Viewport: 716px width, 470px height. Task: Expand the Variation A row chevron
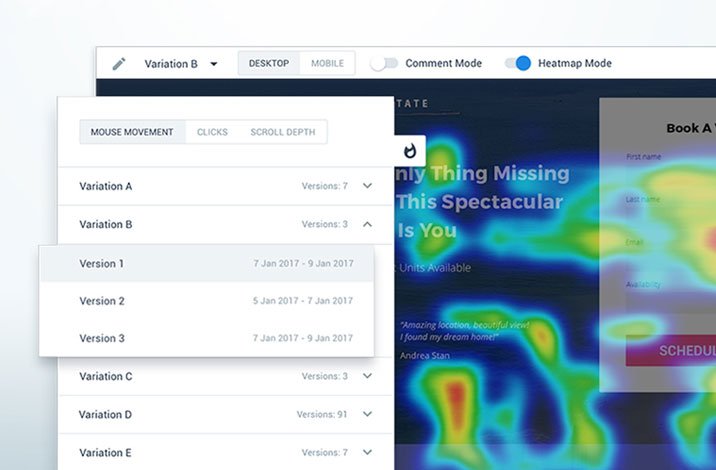point(367,185)
